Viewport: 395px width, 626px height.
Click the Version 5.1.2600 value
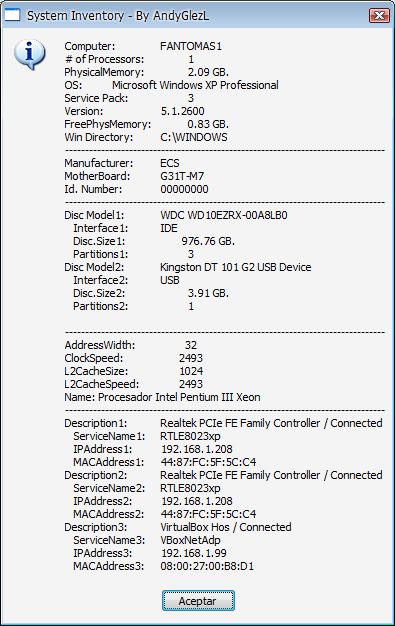tap(183, 111)
